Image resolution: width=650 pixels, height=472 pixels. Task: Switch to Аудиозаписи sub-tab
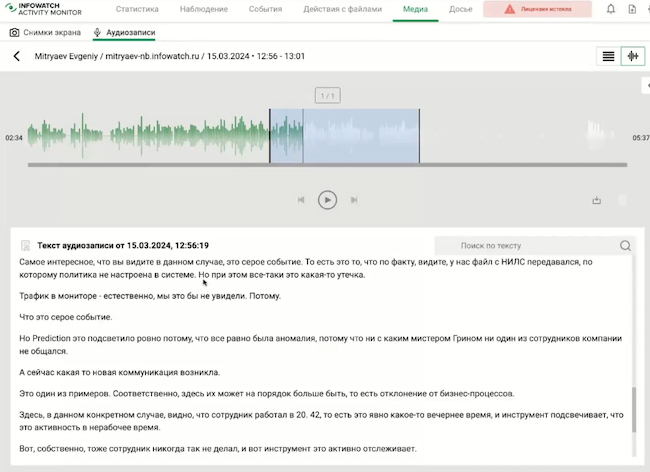click(x=124, y=32)
